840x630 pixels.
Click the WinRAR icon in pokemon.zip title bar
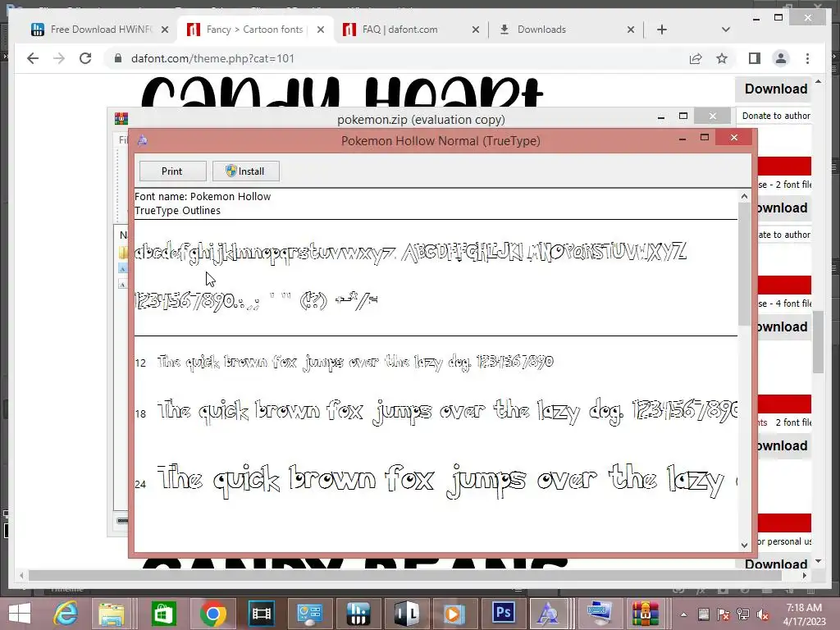click(121, 118)
